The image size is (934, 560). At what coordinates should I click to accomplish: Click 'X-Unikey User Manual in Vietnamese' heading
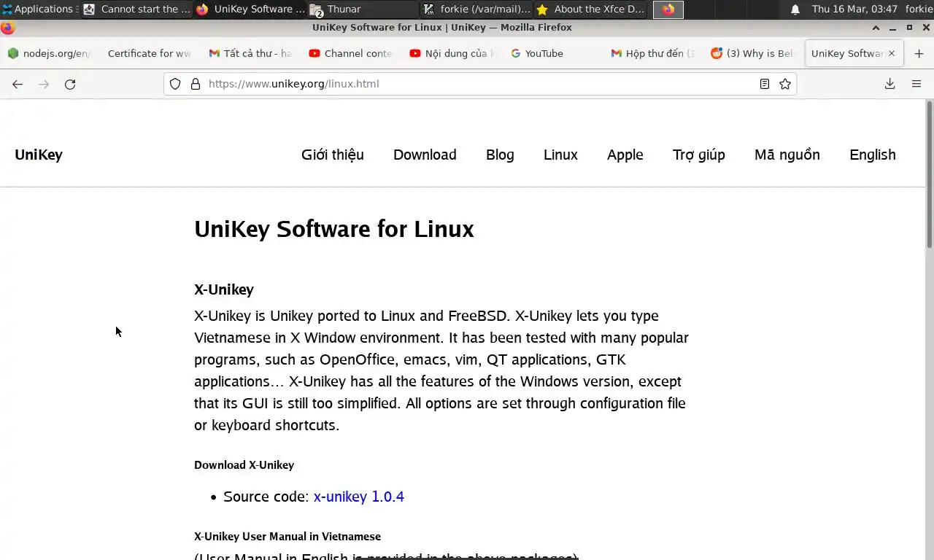287,536
